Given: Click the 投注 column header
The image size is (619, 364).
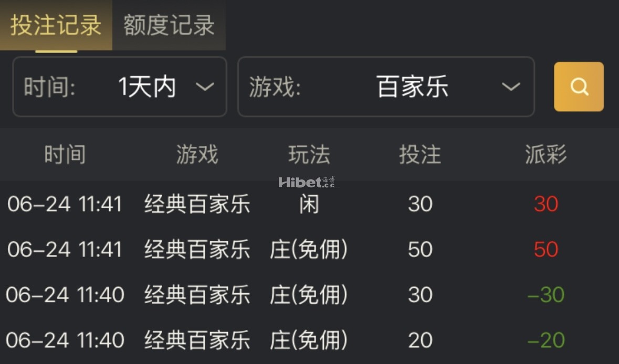Looking at the screenshot, I should 420,154.
